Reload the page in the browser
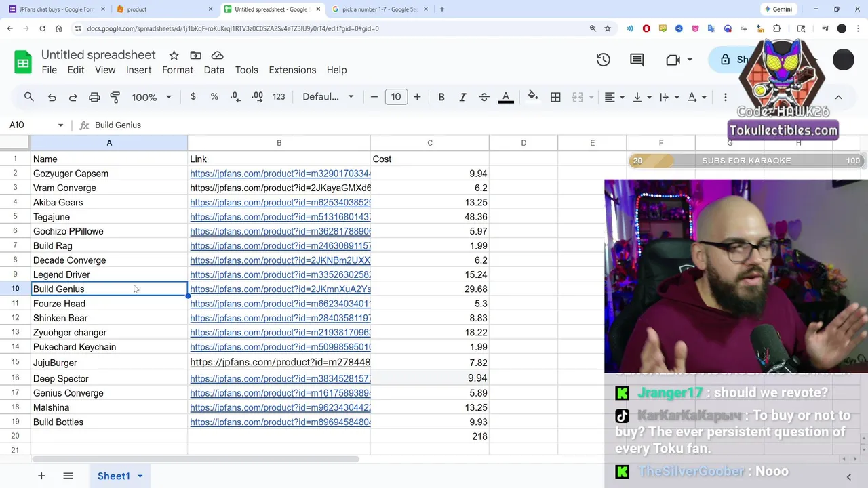 [42, 28]
